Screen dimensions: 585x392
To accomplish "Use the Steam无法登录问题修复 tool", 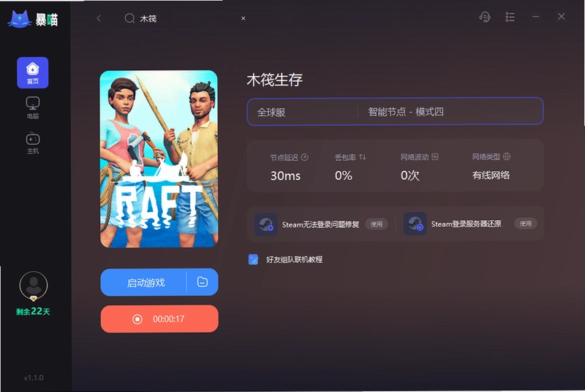I will (x=377, y=225).
